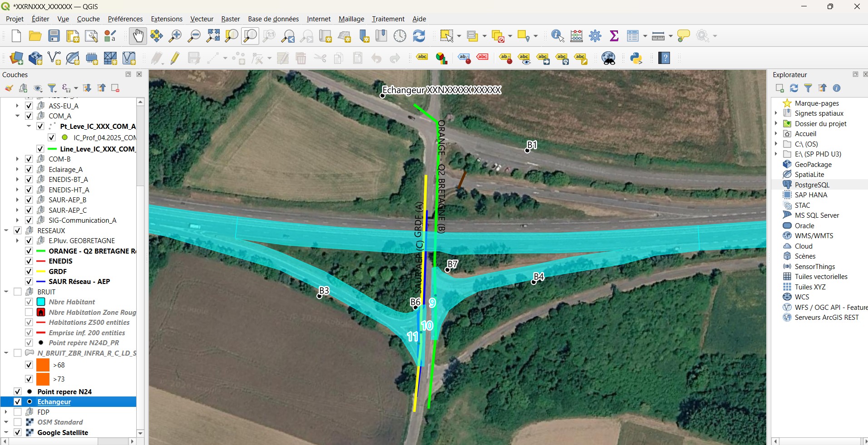Open the Identify Features tool
Screen dimensions: 868x445
click(x=557, y=36)
